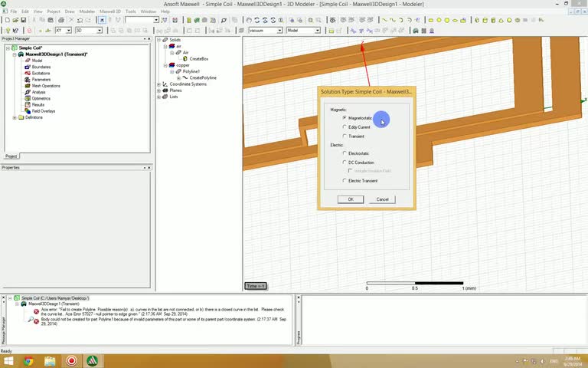Screen dimensions: 588x368
Task: Open the Modeler menu
Action: click(x=87, y=11)
